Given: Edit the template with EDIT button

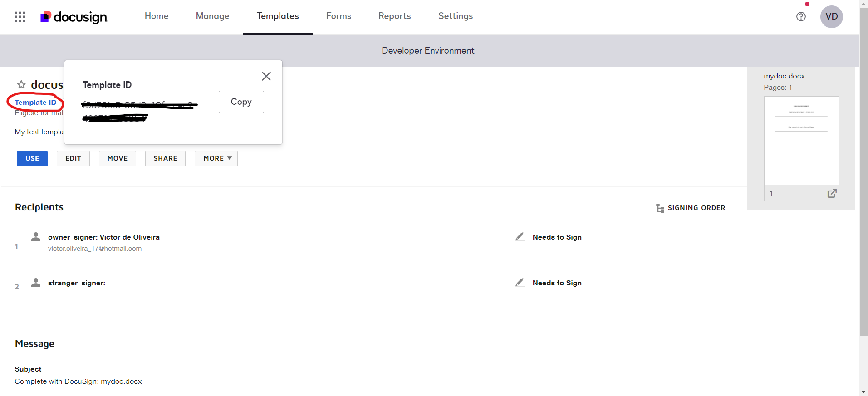Looking at the screenshot, I should (x=73, y=158).
